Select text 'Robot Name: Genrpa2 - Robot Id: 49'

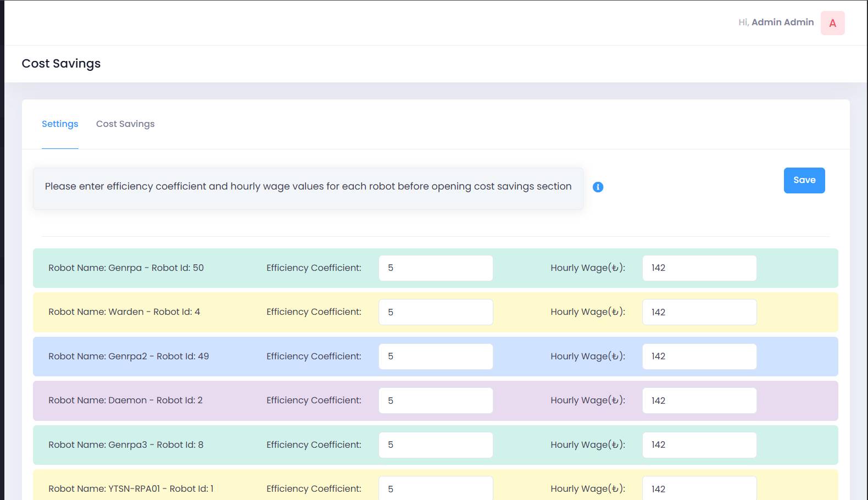coord(129,357)
